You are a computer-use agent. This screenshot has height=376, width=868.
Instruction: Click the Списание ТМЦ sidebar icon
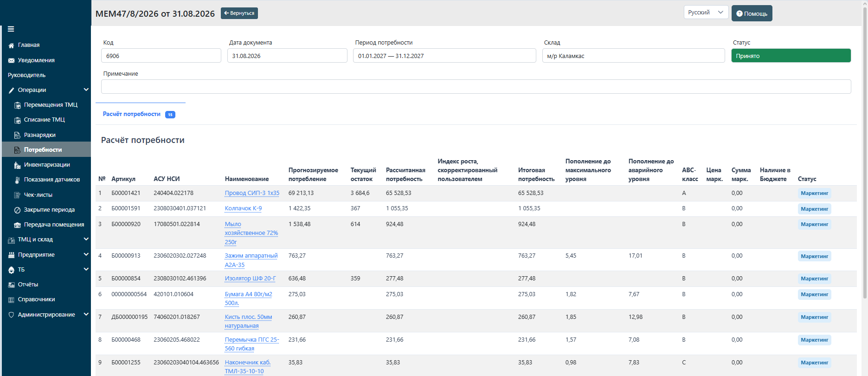[x=18, y=120]
